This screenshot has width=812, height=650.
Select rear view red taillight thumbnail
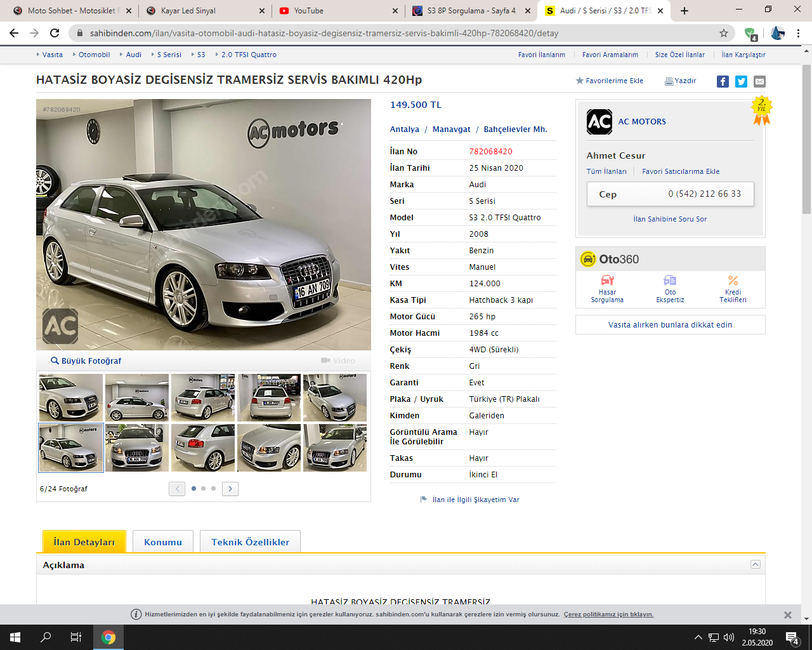coord(203,448)
